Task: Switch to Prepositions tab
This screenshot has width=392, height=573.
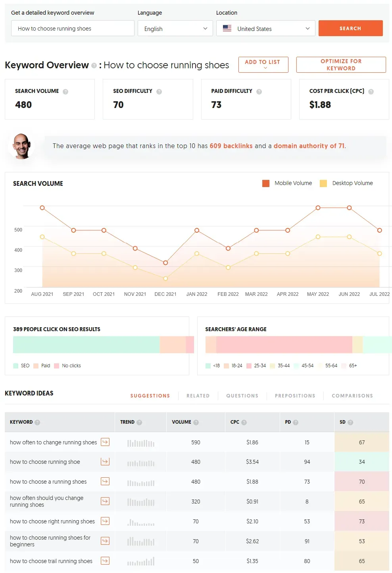Action: coord(295,396)
